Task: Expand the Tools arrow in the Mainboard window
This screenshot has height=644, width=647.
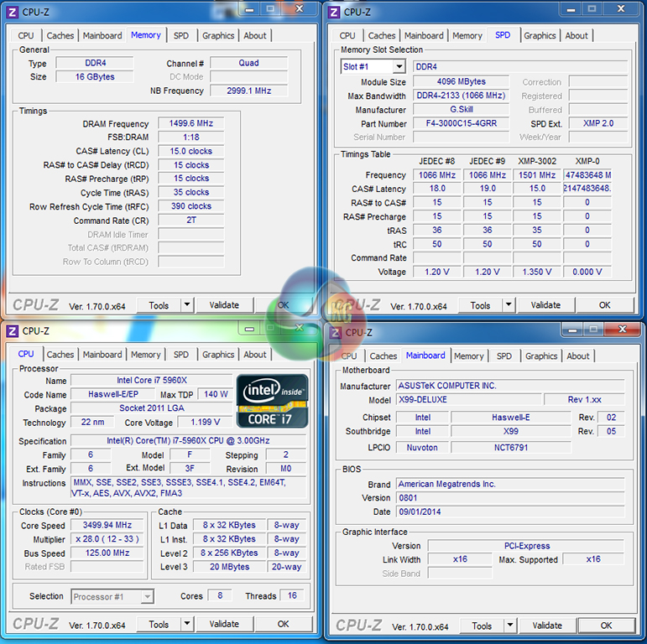Action: click(509, 626)
